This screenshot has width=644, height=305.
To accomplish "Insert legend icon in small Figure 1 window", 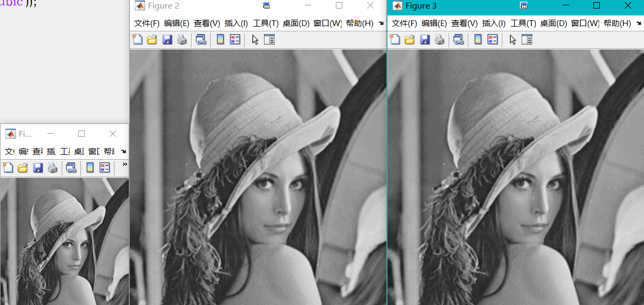I will [105, 168].
